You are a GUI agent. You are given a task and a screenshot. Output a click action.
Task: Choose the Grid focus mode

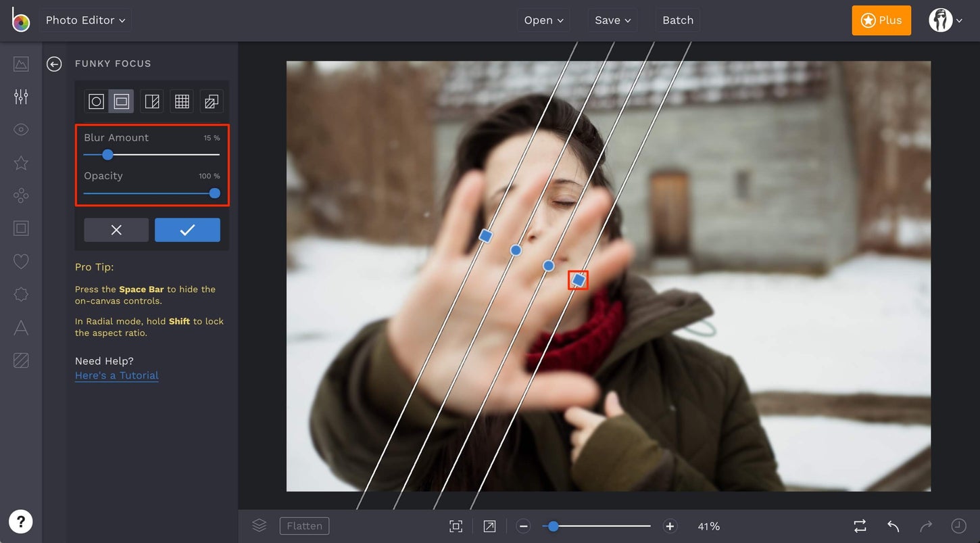point(181,101)
